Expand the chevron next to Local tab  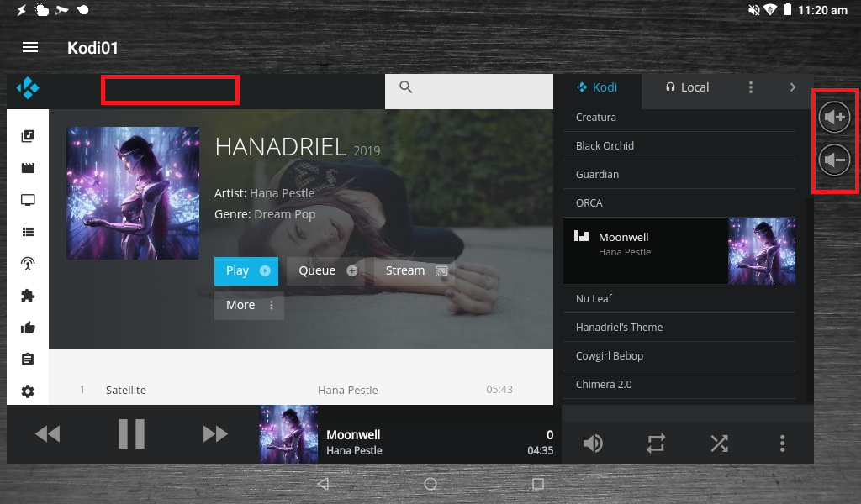click(792, 87)
